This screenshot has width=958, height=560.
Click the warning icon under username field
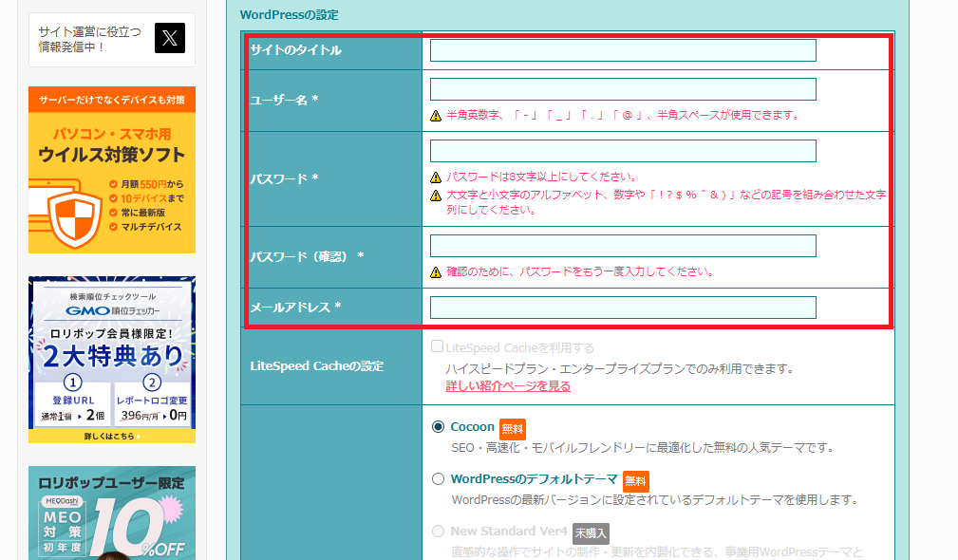(436, 116)
